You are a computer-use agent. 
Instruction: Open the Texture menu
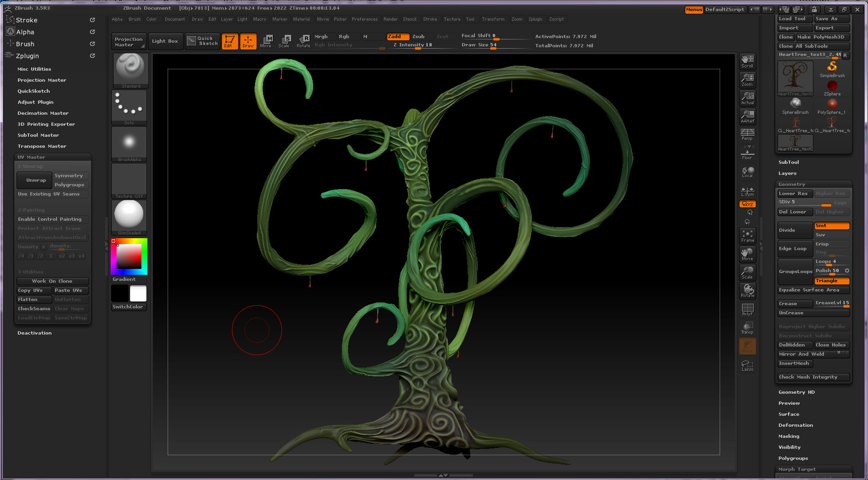[451, 19]
